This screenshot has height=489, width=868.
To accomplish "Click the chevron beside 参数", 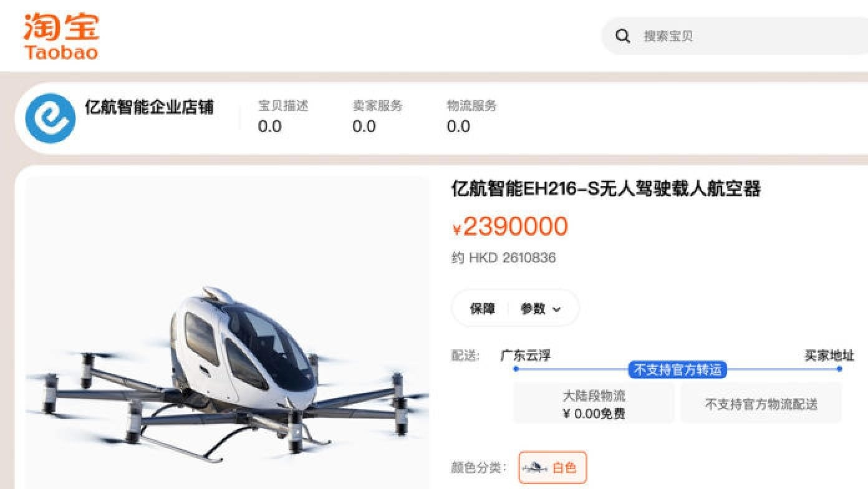I will coord(556,309).
